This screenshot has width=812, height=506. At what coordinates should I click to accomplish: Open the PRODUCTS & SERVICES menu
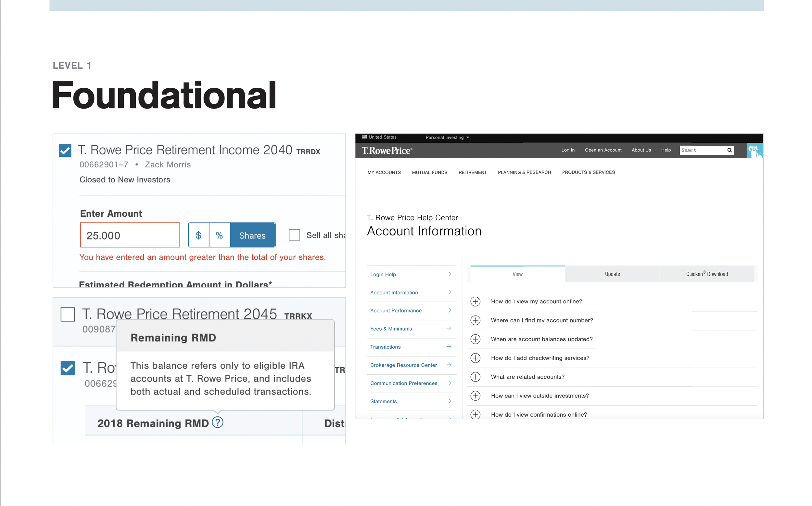pos(588,172)
